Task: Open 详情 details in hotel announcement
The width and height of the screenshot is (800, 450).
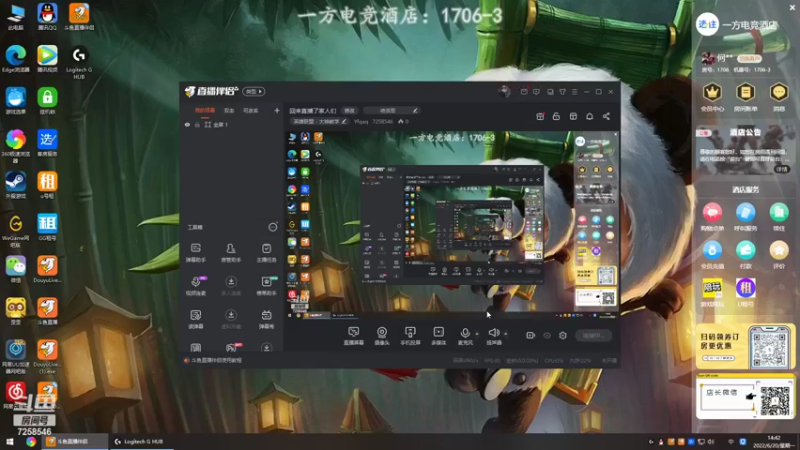Action: pyautogui.click(x=781, y=169)
